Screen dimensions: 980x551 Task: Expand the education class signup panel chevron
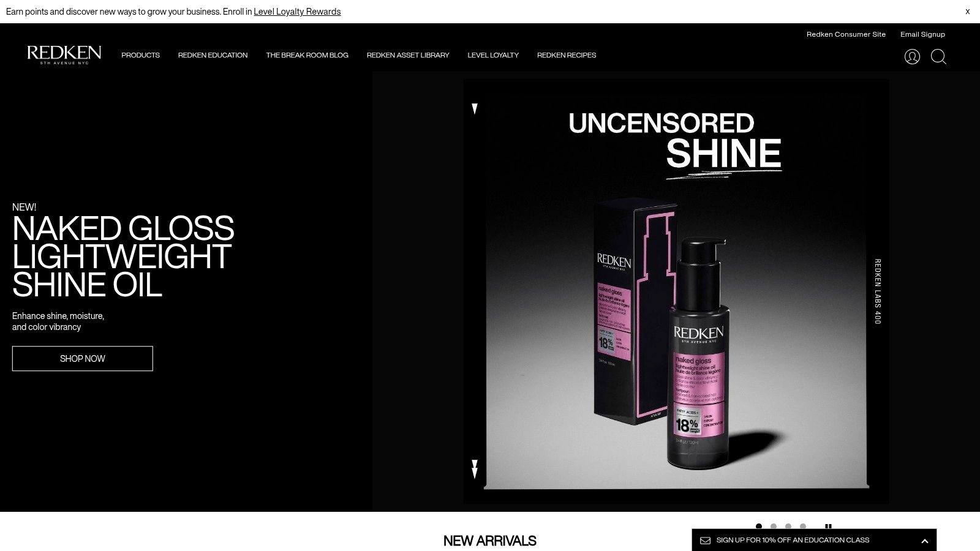[x=925, y=541]
